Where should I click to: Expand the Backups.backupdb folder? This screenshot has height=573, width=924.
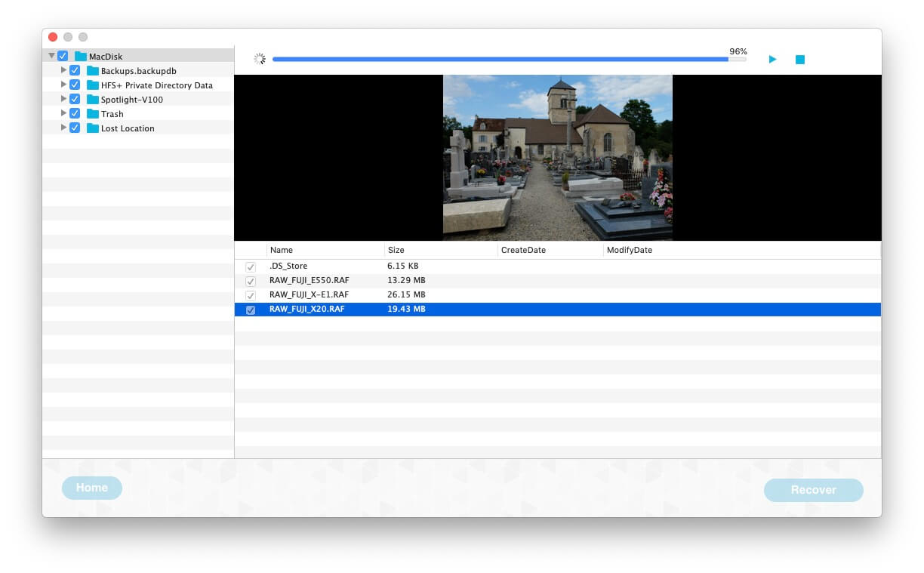[64, 70]
